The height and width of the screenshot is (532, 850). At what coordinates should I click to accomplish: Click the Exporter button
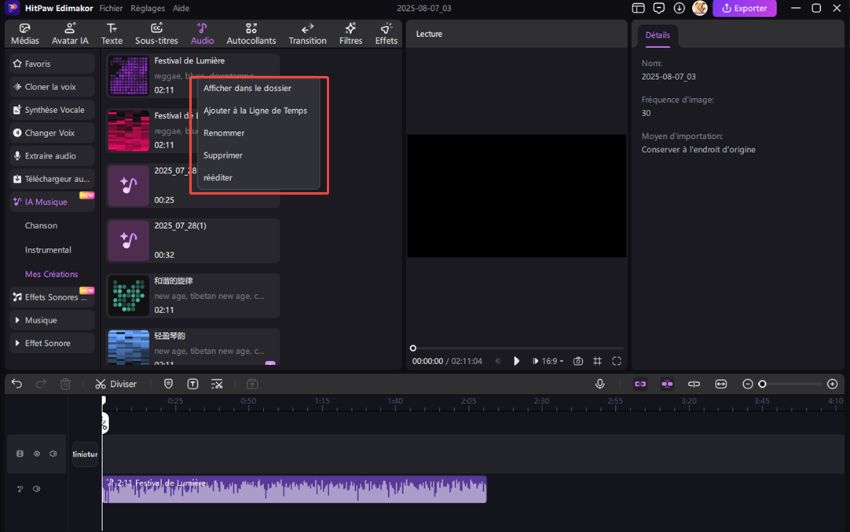[744, 8]
